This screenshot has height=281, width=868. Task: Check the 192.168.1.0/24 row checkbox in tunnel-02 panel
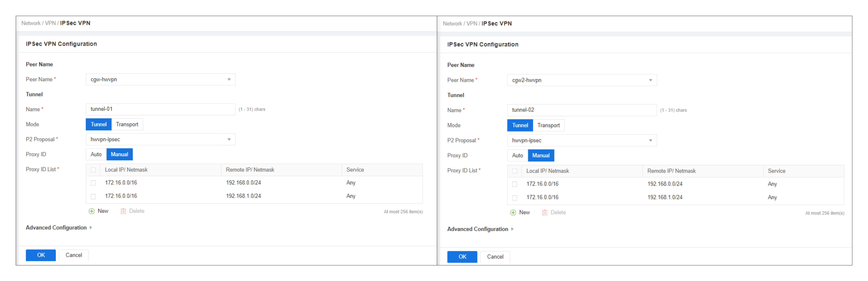click(514, 198)
